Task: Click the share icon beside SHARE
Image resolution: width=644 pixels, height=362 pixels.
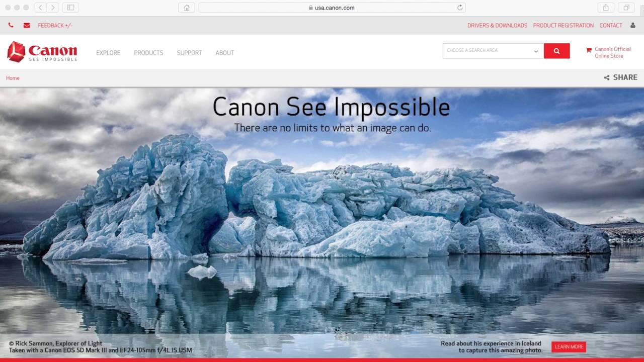Action: (x=607, y=77)
